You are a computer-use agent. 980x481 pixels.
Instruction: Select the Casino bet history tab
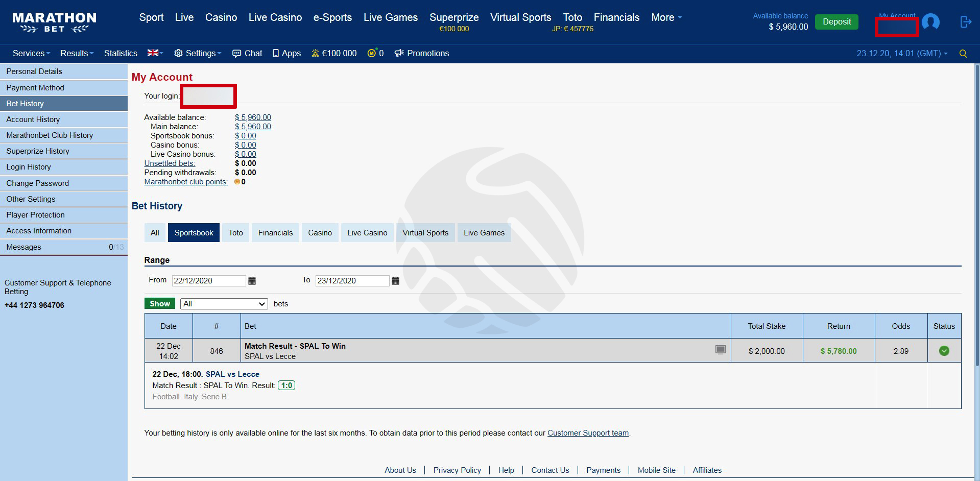point(320,233)
